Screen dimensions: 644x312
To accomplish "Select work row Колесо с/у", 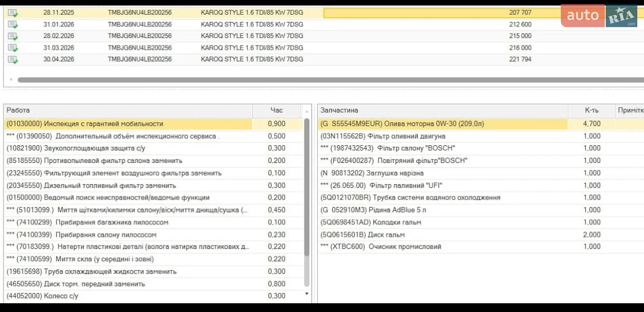I will (153, 296).
